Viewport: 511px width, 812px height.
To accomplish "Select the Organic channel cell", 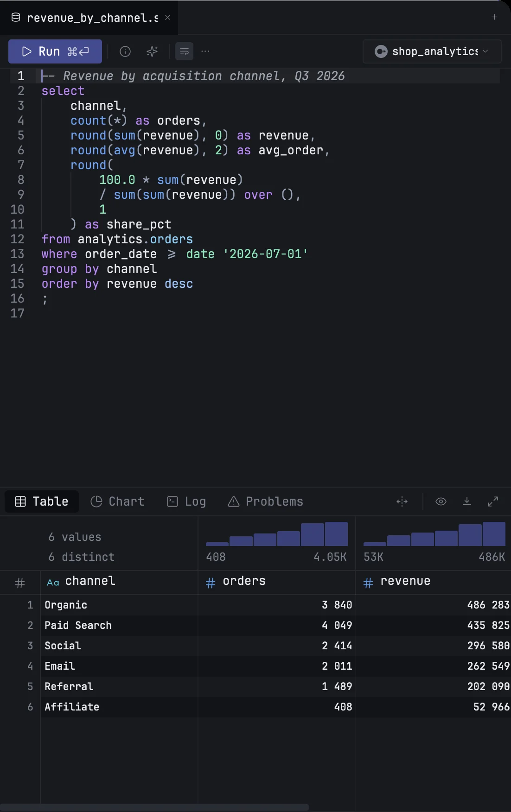I will click(119, 605).
